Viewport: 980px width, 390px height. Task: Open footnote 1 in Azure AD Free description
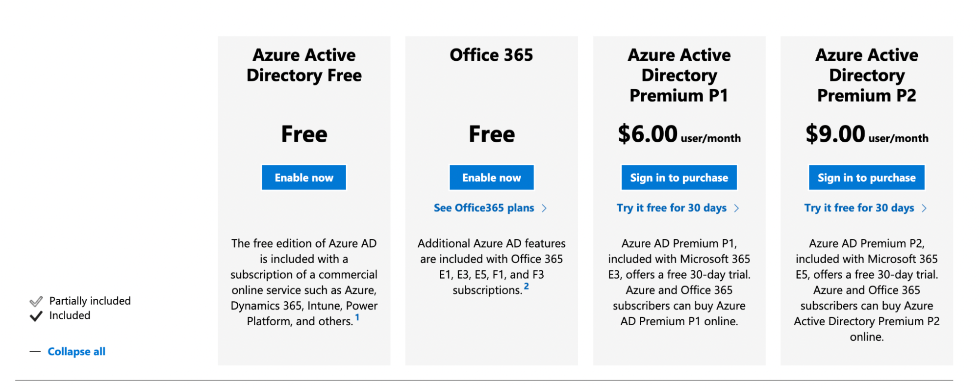point(357,317)
